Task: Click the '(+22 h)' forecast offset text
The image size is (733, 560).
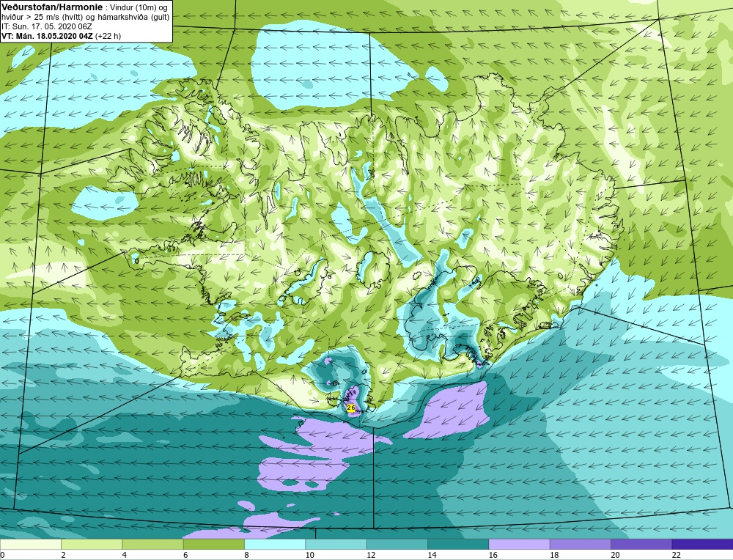Action: tap(108, 36)
